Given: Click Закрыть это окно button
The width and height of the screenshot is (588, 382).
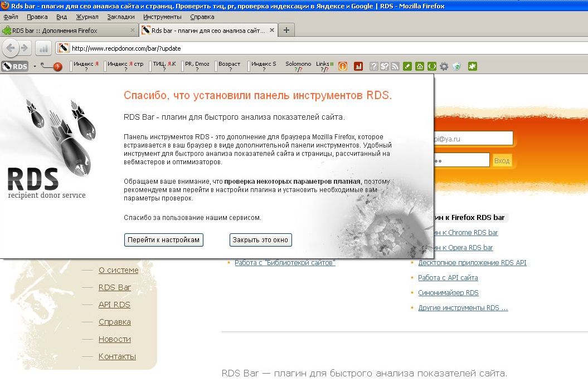Looking at the screenshot, I should (x=260, y=239).
